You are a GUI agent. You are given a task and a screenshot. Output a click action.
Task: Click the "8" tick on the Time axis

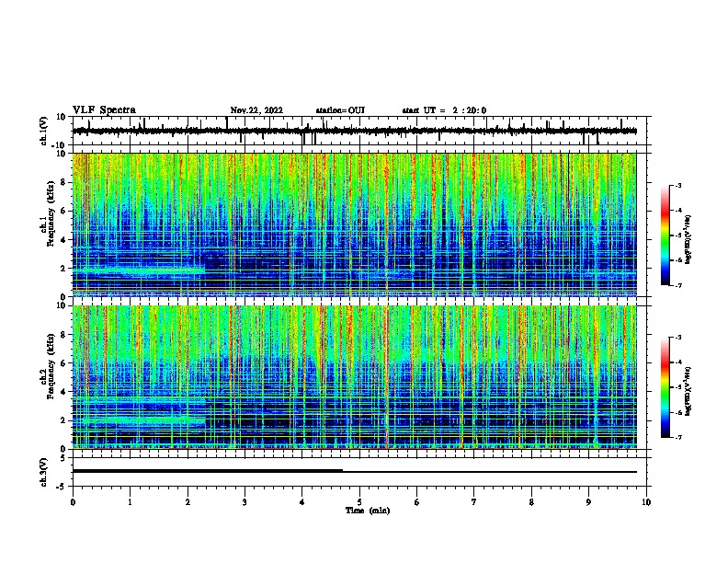pyautogui.click(x=531, y=502)
